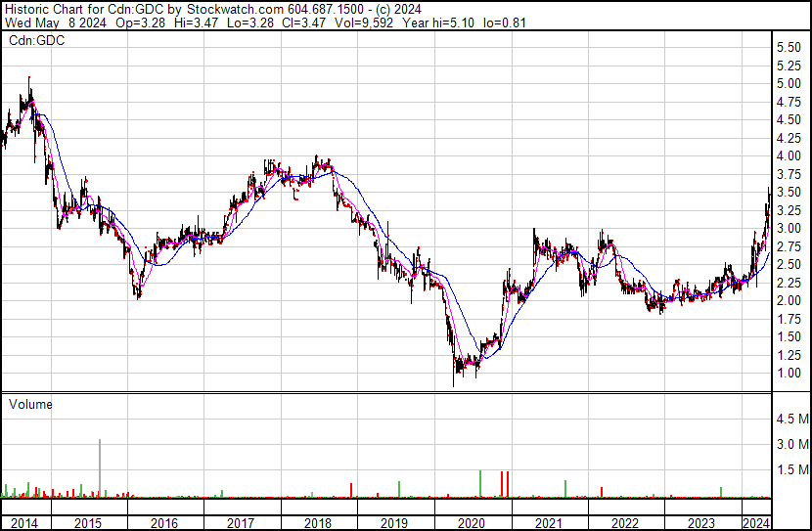Click the 4.75 price axis label
Image resolution: width=812 pixels, height=531 pixels.
pyautogui.click(x=789, y=102)
